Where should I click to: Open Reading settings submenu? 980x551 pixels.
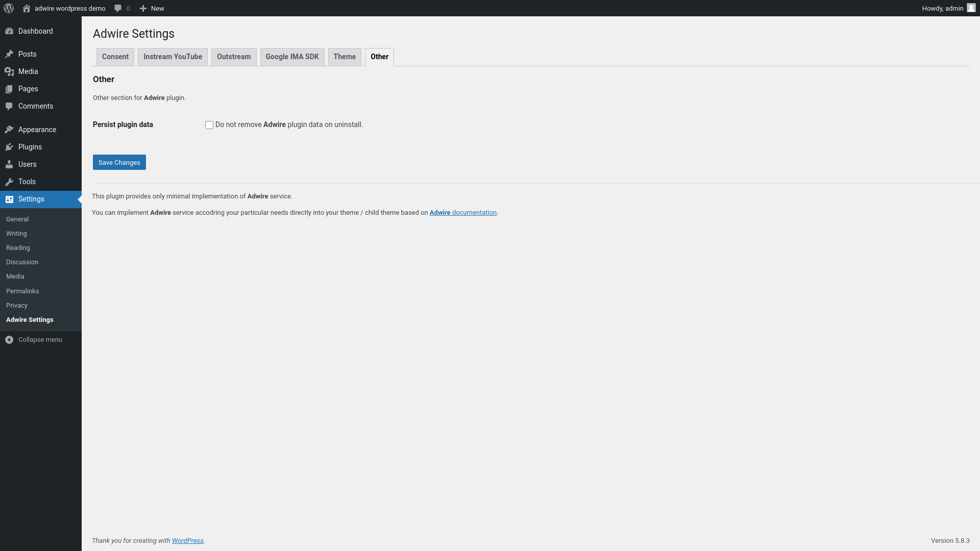(x=18, y=248)
